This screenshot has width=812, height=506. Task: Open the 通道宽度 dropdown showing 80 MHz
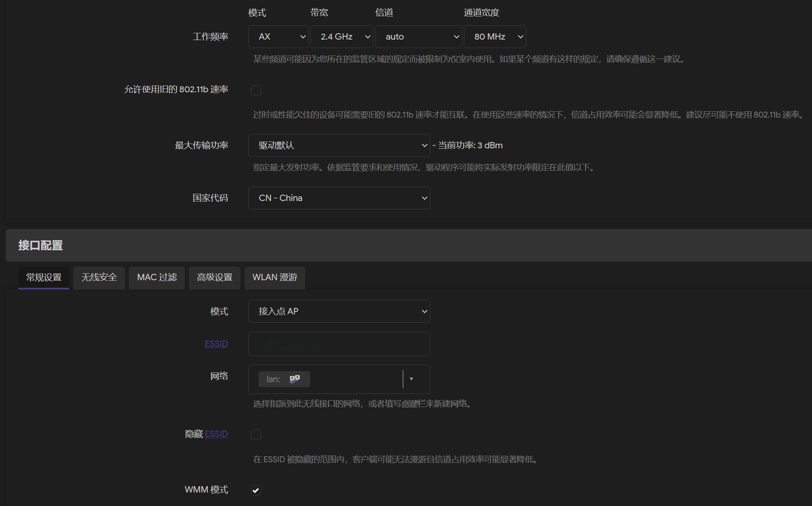click(x=495, y=37)
